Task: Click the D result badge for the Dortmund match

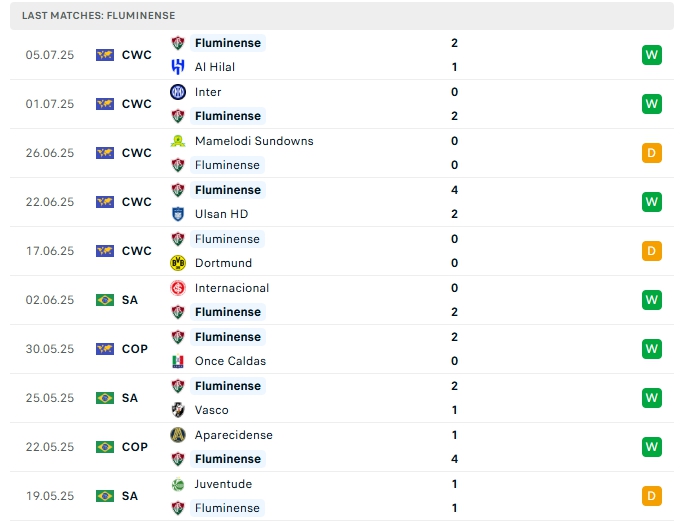Action: pos(652,251)
